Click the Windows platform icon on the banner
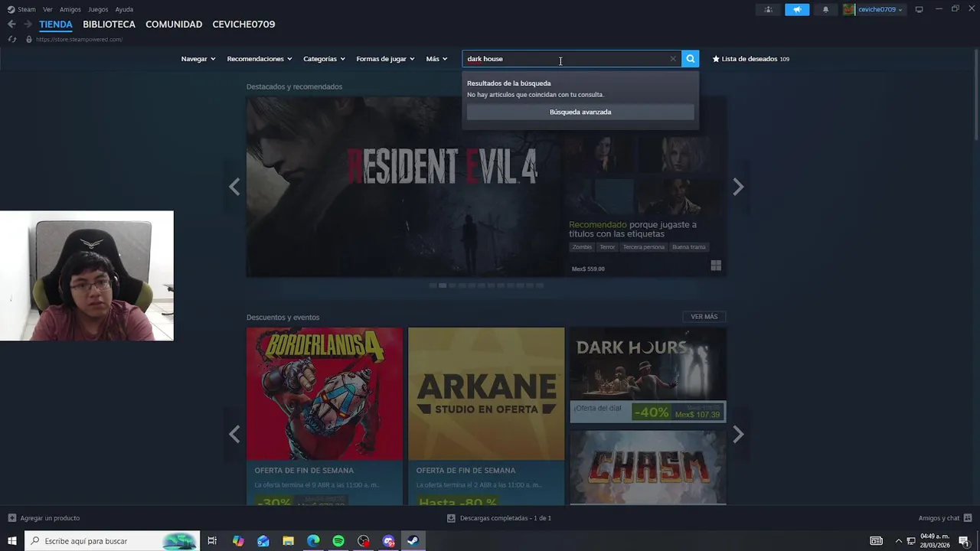 coord(716,266)
